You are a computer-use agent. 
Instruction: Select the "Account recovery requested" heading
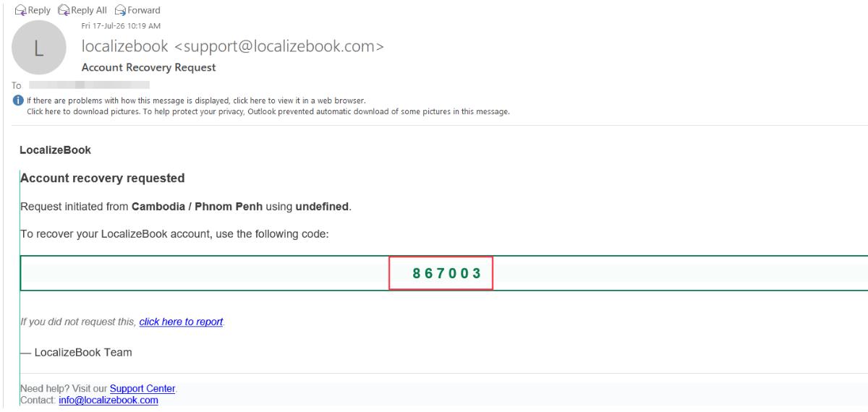(x=103, y=177)
